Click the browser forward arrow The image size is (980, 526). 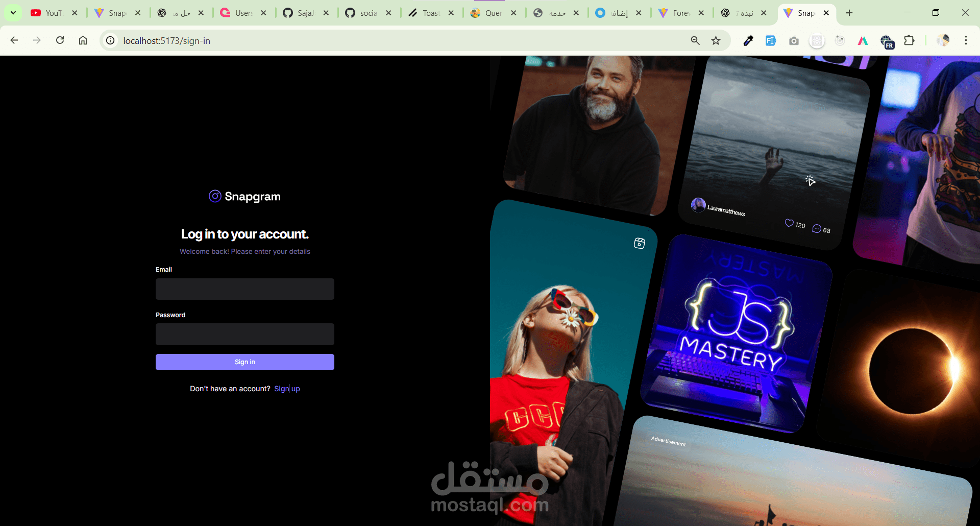click(x=37, y=40)
